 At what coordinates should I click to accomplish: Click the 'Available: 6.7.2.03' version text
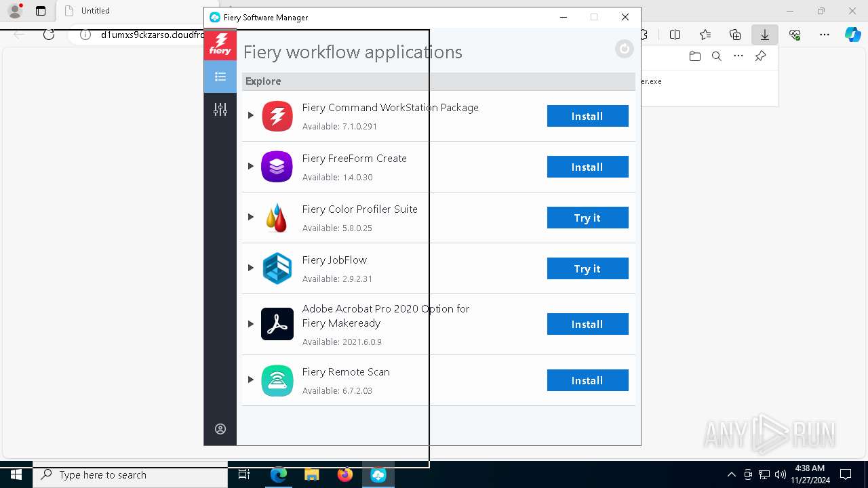[x=338, y=391]
